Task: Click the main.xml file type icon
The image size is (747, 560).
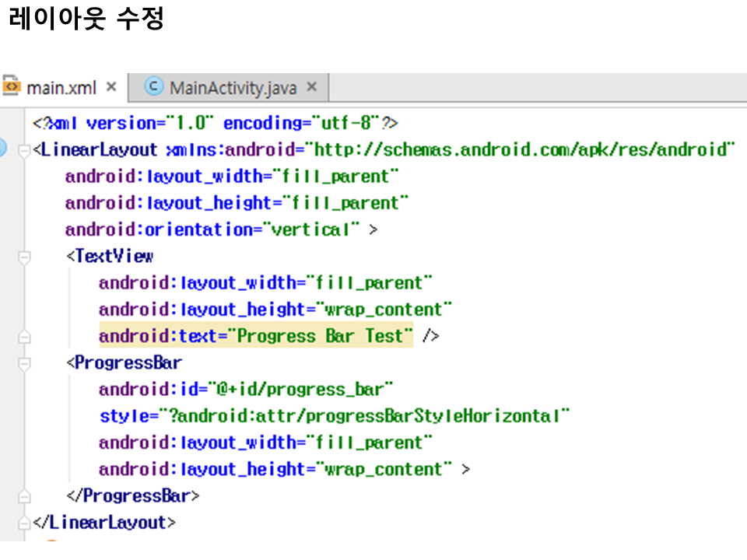Action: 12,86
